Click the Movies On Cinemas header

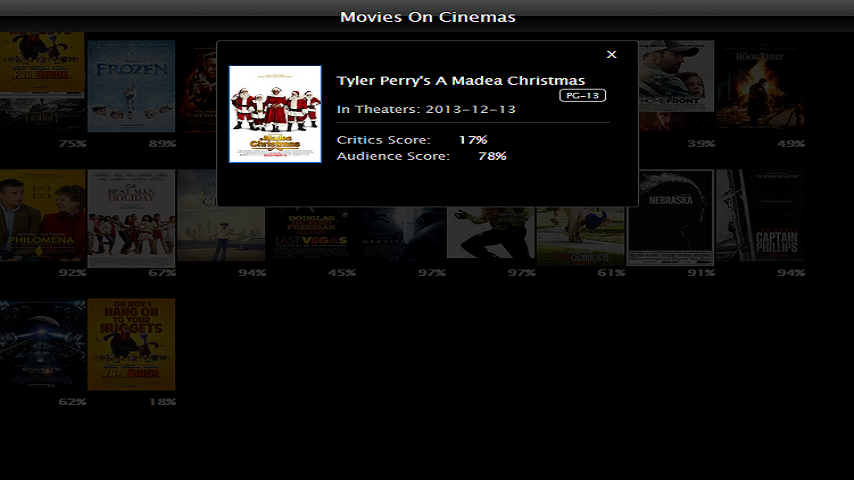click(428, 17)
